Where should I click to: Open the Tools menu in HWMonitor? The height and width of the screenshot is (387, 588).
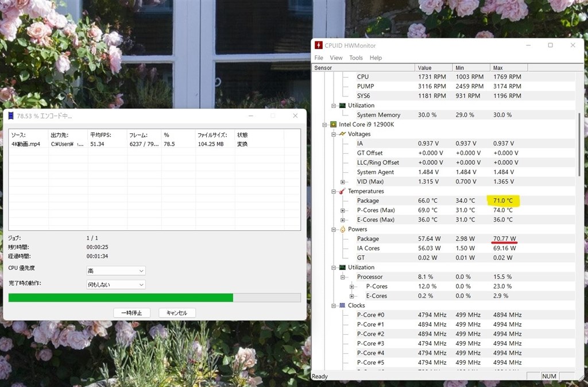pos(356,58)
